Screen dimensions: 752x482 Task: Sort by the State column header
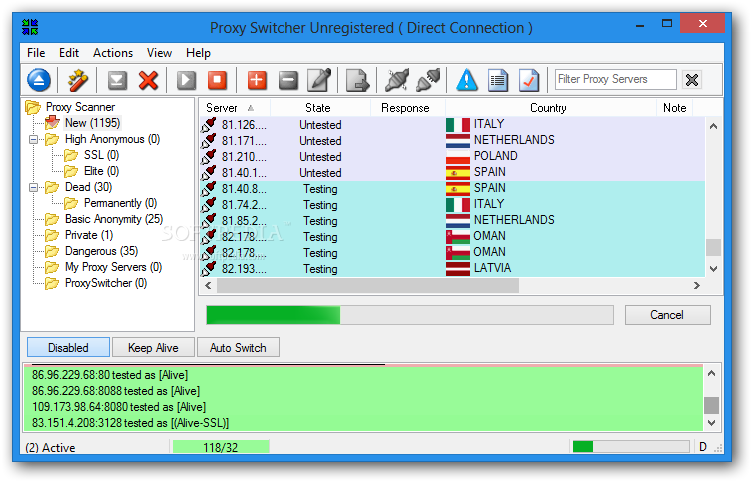click(320, 108)
